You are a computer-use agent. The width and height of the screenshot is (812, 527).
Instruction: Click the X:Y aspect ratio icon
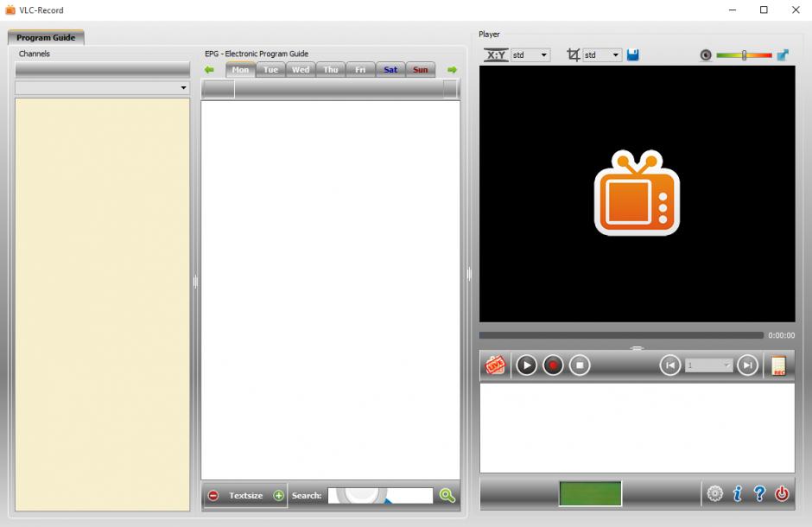[496, 55]
